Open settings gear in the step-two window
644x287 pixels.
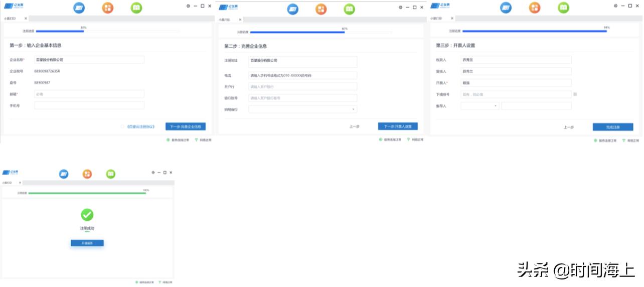401,7
